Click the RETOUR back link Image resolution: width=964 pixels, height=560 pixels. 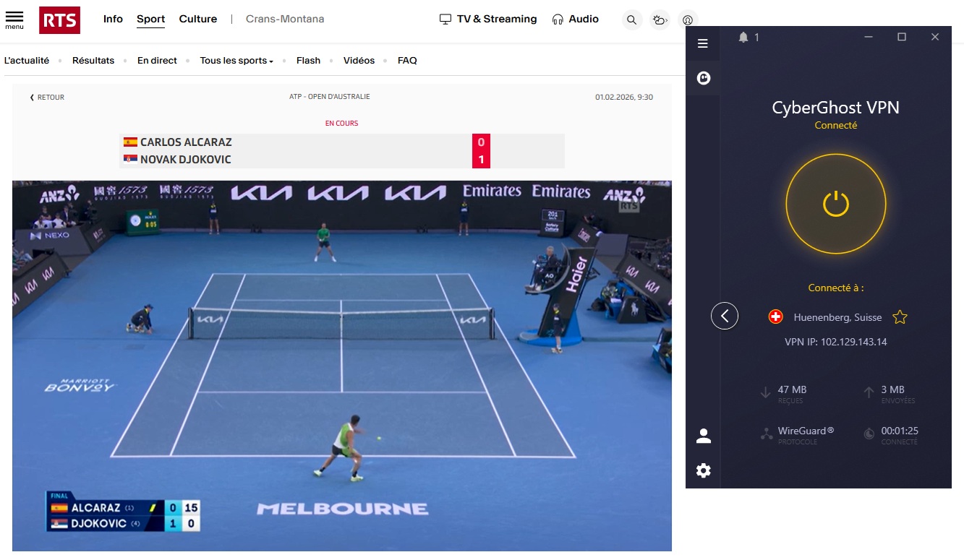pyautogui.click(x=46, y=97)
